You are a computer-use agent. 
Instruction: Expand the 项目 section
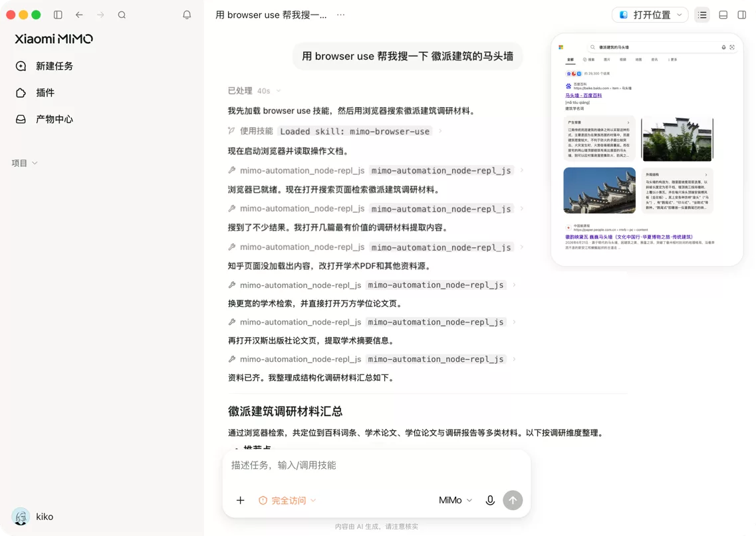pyautogui.click(x=25, y=163)
